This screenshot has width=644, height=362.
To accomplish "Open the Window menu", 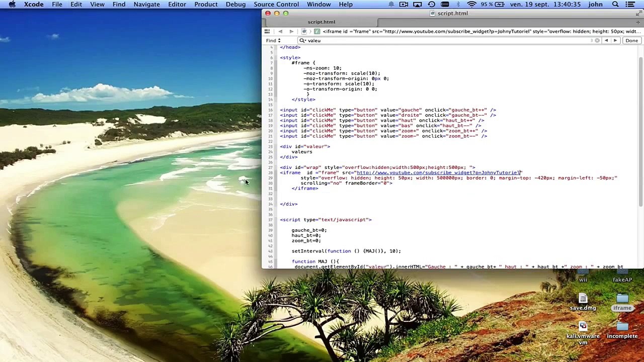I will (318, 5).
